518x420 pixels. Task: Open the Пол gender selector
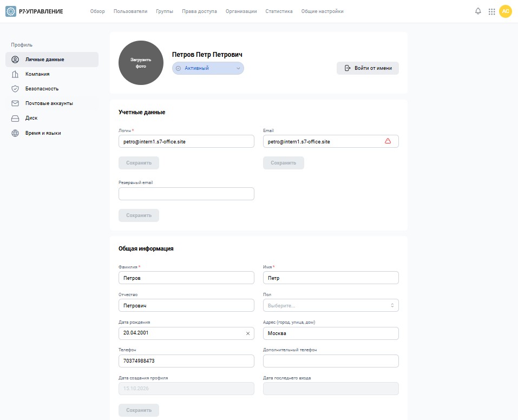click(x=331, y=305)
